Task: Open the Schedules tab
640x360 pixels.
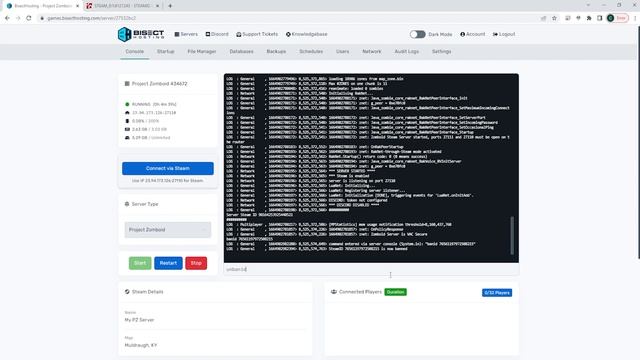Action: (311, 51)
